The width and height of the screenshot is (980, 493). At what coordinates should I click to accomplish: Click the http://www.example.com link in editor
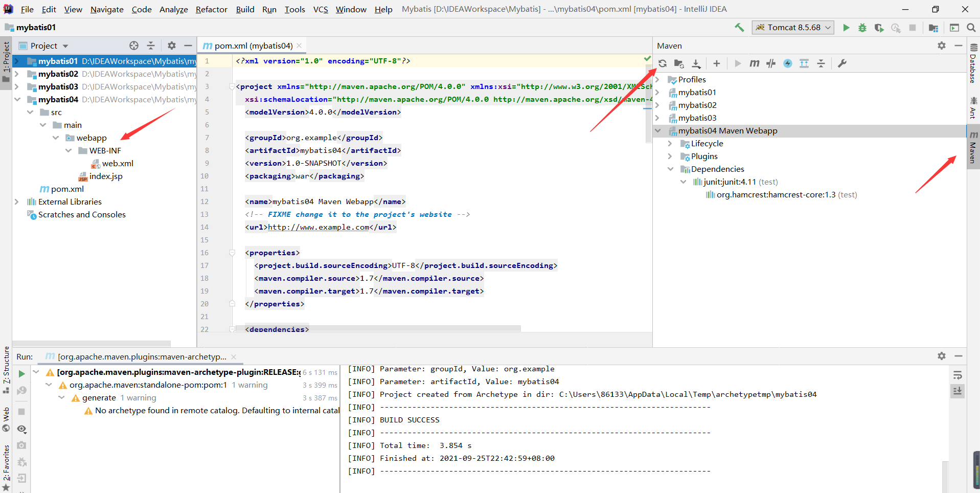(x=318, y=228)
